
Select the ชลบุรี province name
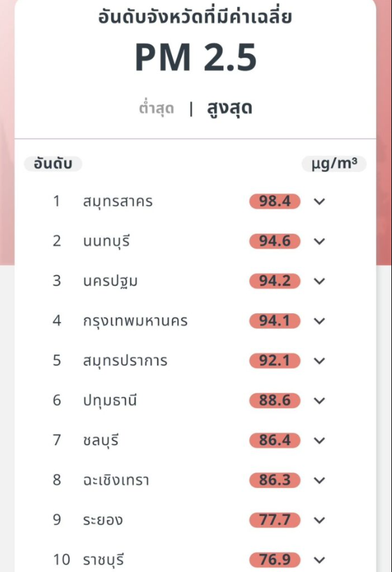(x=101, y=441)
